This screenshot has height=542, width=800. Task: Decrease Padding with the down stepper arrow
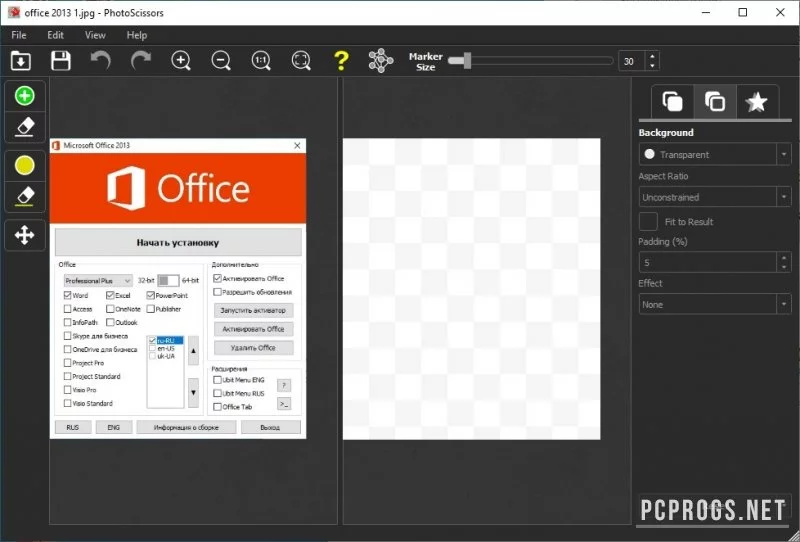[784, 267]
